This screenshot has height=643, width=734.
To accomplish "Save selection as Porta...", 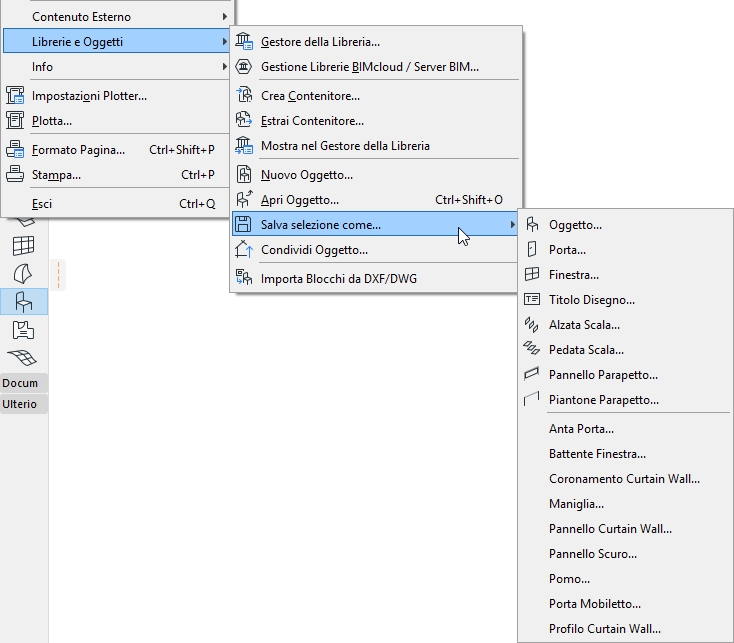I will [626, 249].
